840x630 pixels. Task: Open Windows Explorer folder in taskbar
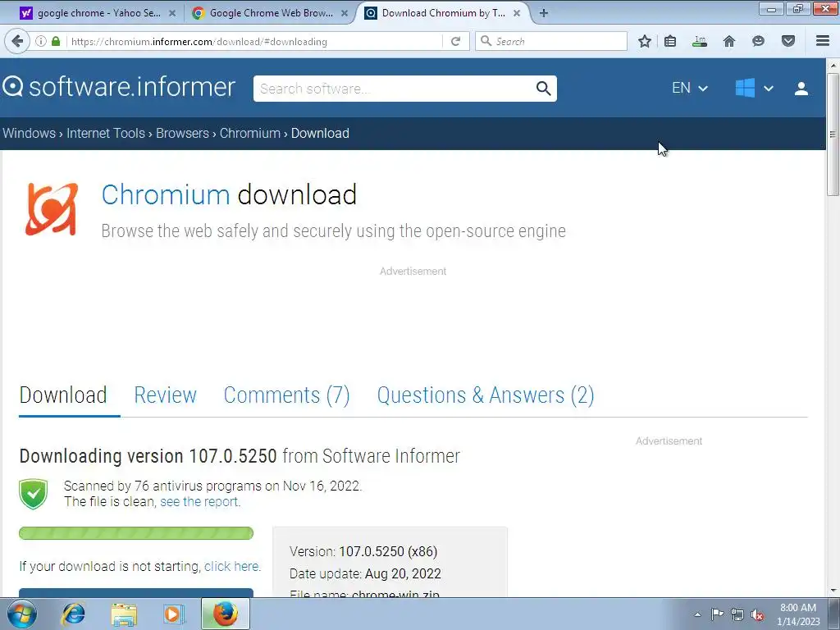124,614
